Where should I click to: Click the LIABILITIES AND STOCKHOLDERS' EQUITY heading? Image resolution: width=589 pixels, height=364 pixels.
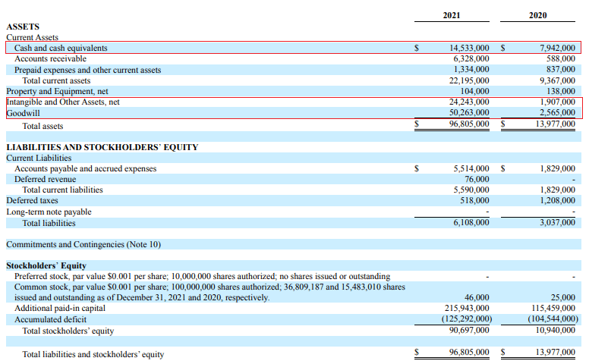102,147
